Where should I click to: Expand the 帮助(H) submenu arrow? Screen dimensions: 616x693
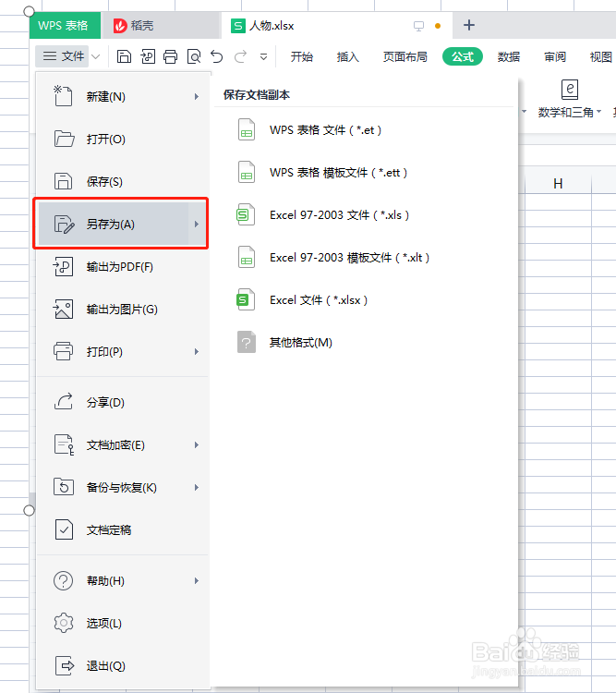[197, 580]
